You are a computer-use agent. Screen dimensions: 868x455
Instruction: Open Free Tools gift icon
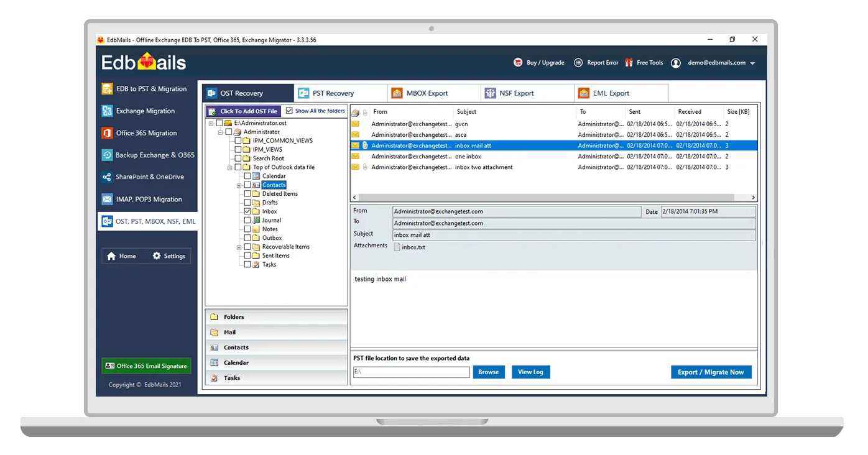[x=629, y=63]
